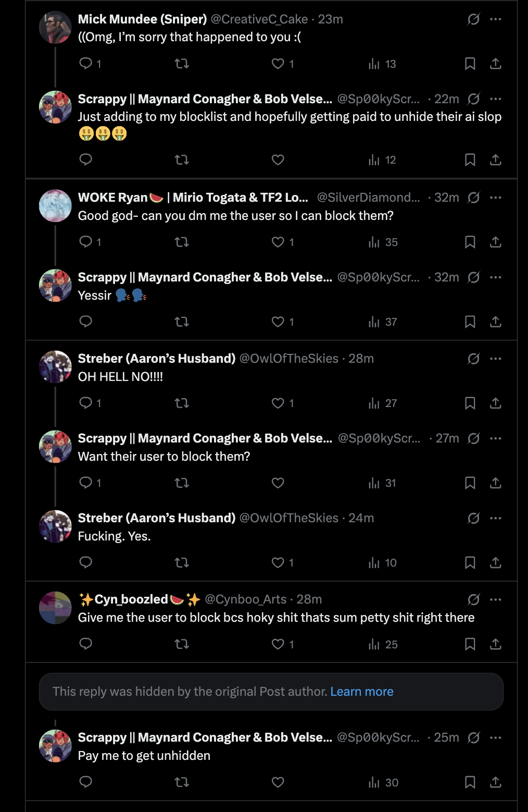Reply to Mick Mundee's sorry post
The width and height of the screenshot is (528, 812).
(86, 64)
